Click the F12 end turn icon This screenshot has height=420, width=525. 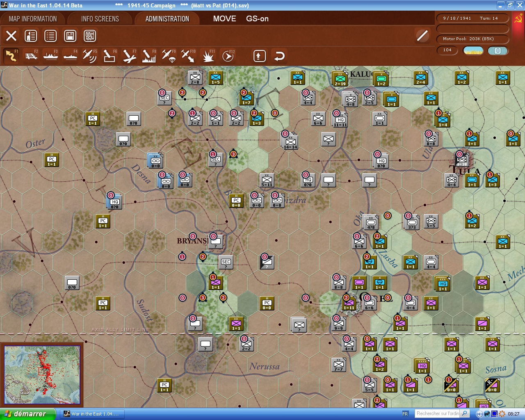click(x=228, y=56)
